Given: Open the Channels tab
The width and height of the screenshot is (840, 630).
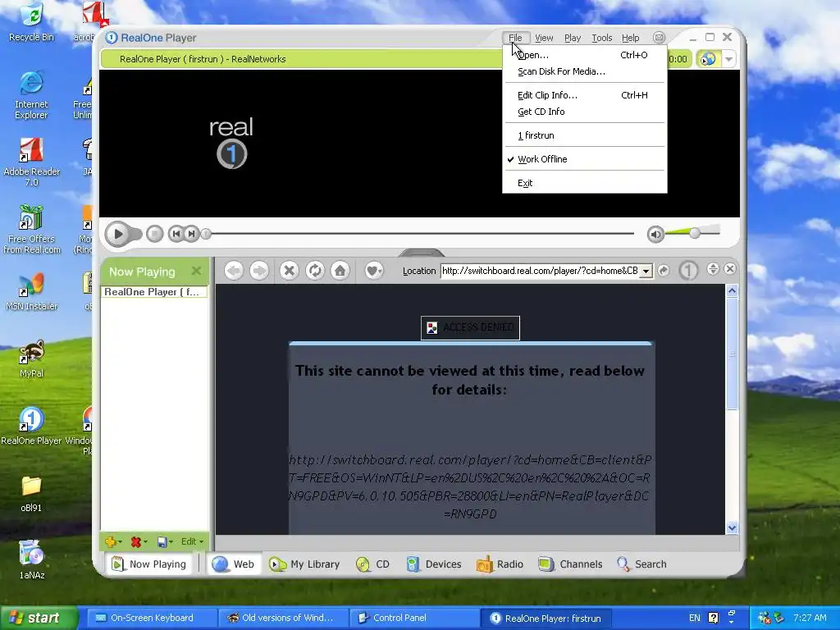Looking at the screenshot, I should point(570,564).
